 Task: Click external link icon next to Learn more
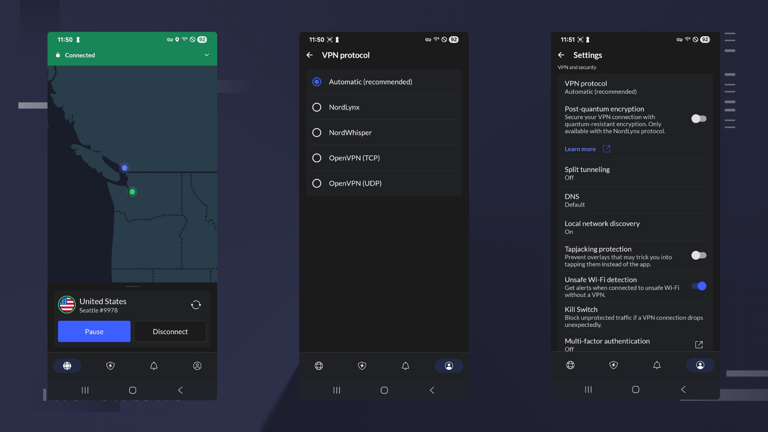pos(606,149)
